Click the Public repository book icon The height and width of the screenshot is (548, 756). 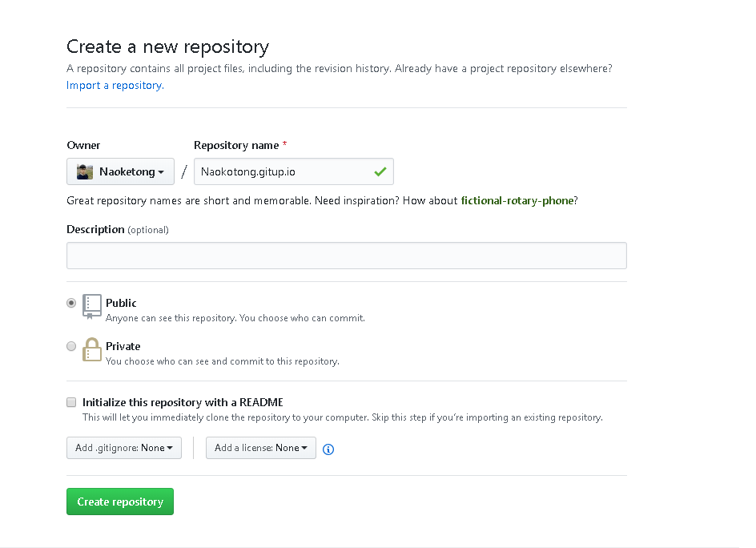tap(92, 307)
